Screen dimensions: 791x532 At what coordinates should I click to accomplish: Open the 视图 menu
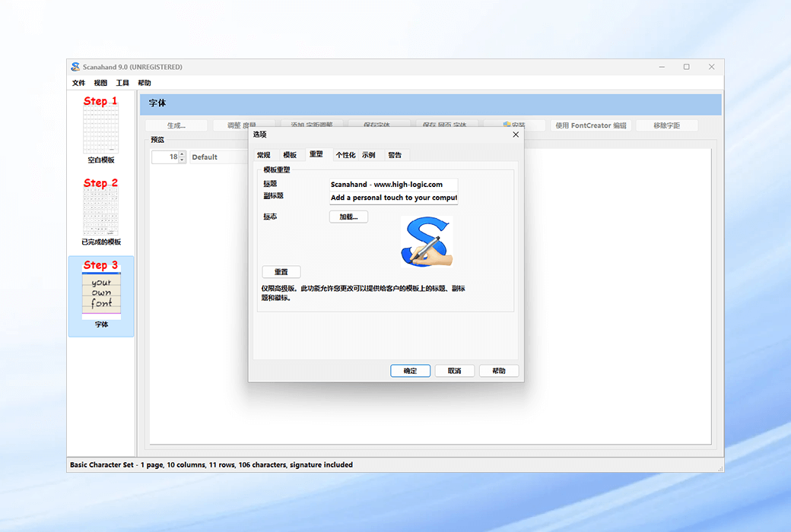click(100, 83)
